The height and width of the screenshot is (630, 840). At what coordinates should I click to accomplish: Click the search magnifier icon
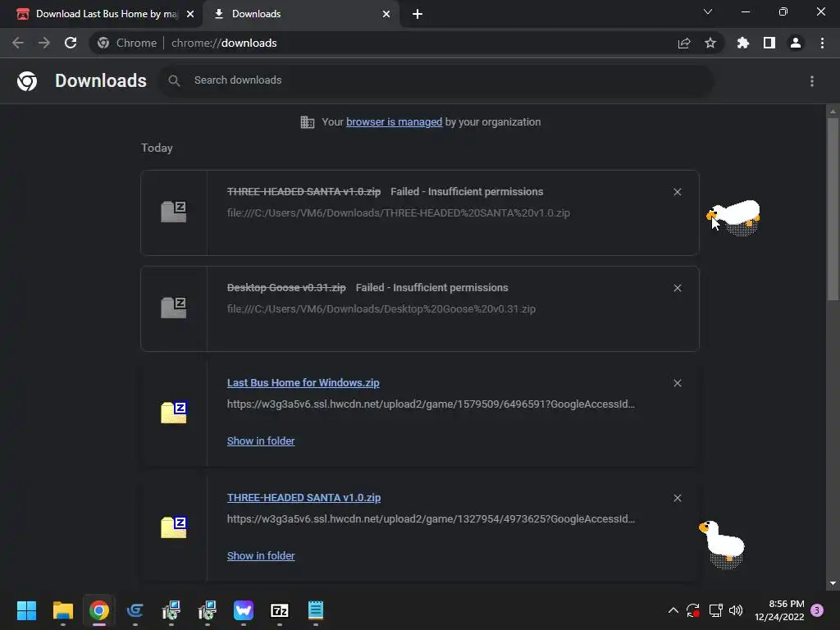pyautogui.click(x=174, y=80)
